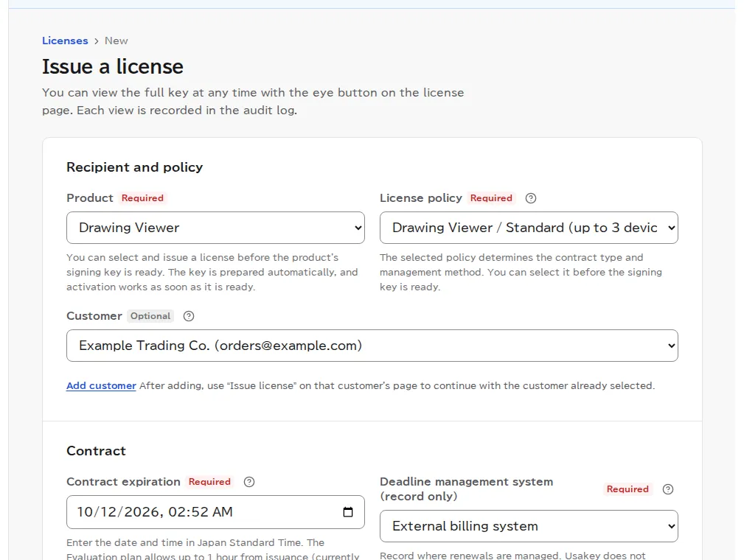Click the Customer field label
Viewport: 744px width, 560px height.
(94, 316)
